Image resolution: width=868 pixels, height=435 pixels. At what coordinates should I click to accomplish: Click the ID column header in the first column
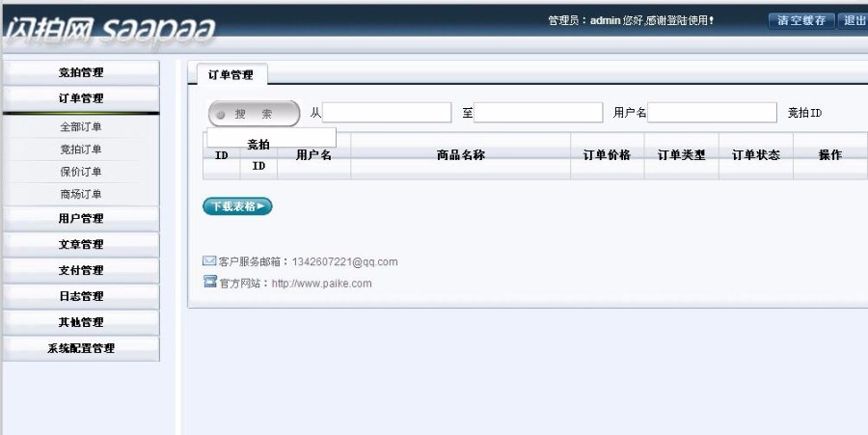pos(222,155)
